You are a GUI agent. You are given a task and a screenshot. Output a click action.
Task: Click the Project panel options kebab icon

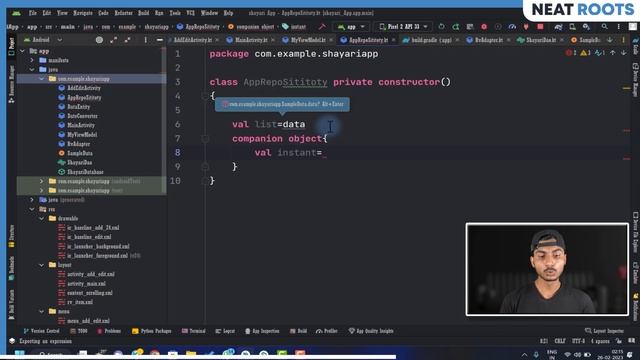coord(145,40)
